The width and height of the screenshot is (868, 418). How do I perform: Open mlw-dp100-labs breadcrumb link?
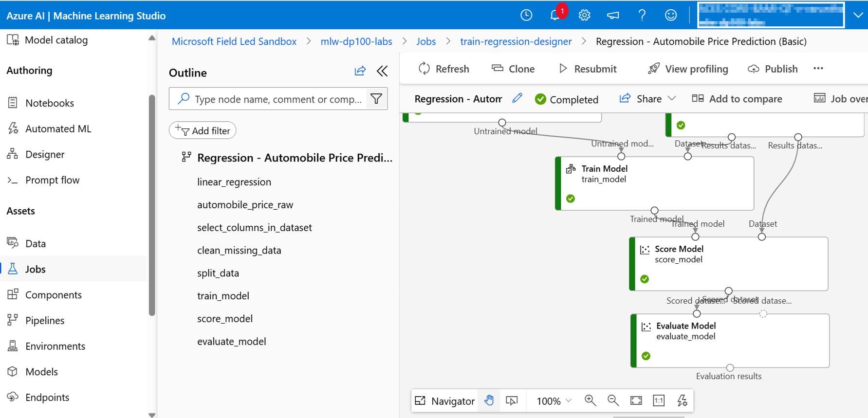click(x=356, y=41)
